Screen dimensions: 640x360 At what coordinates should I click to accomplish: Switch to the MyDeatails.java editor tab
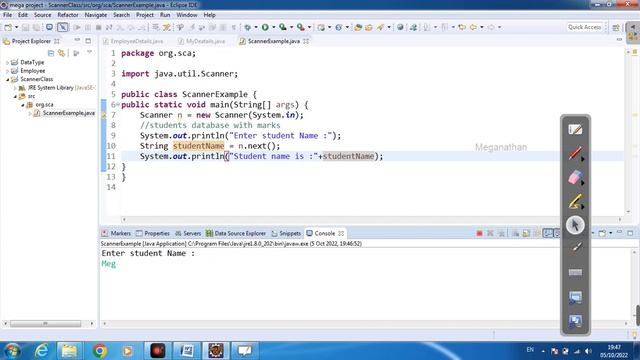coord(202,41)
